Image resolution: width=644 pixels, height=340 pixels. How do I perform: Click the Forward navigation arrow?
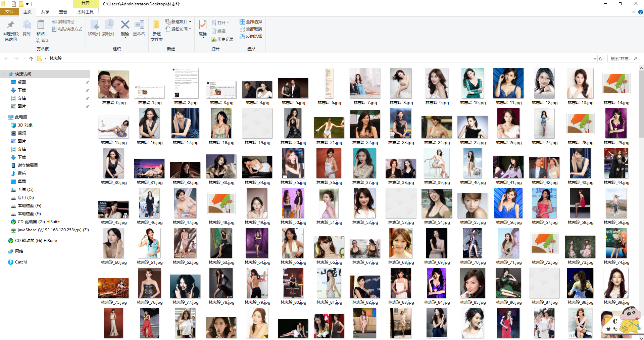[16, 58]
